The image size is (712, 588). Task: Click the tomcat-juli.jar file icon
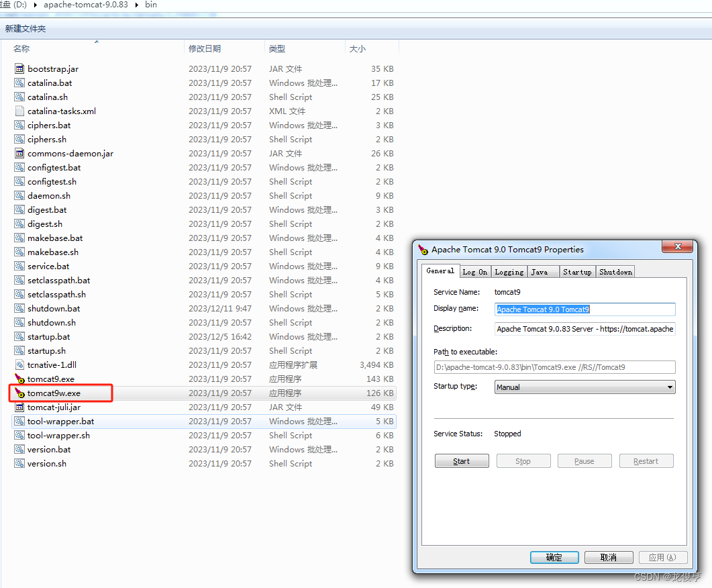coord(19,407)
